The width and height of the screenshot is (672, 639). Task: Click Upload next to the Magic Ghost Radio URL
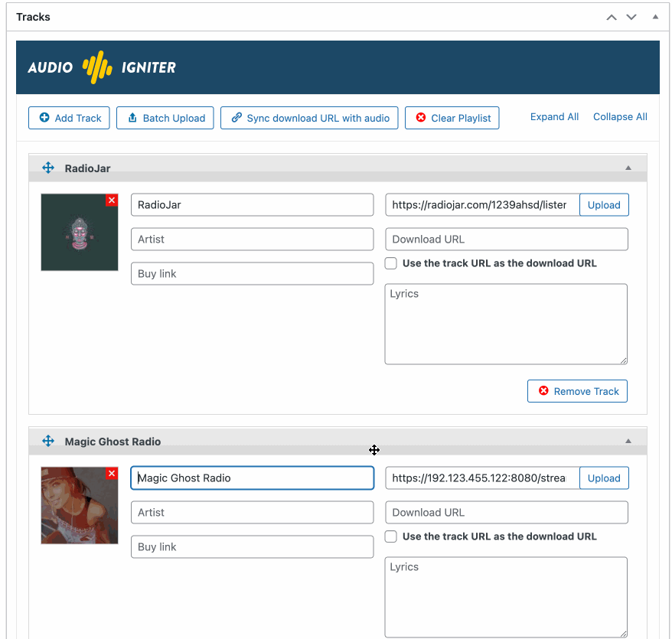coord(604,478)
